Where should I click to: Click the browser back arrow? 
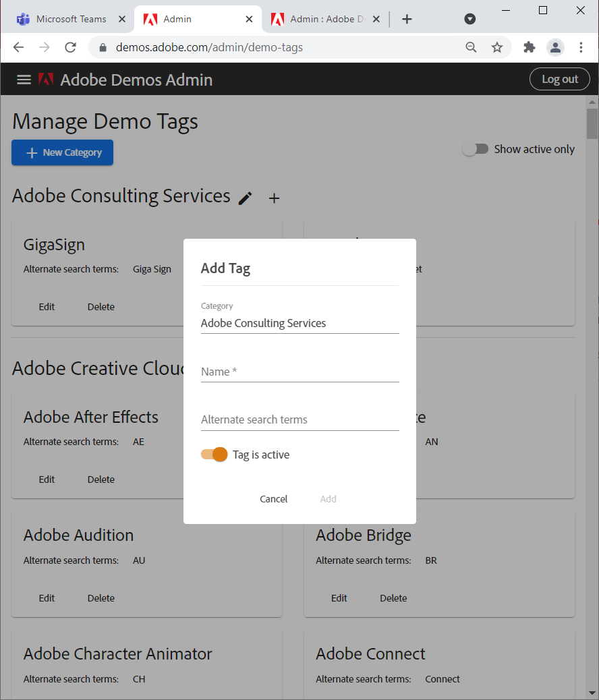pyautogui.click(x=18, y=47)
